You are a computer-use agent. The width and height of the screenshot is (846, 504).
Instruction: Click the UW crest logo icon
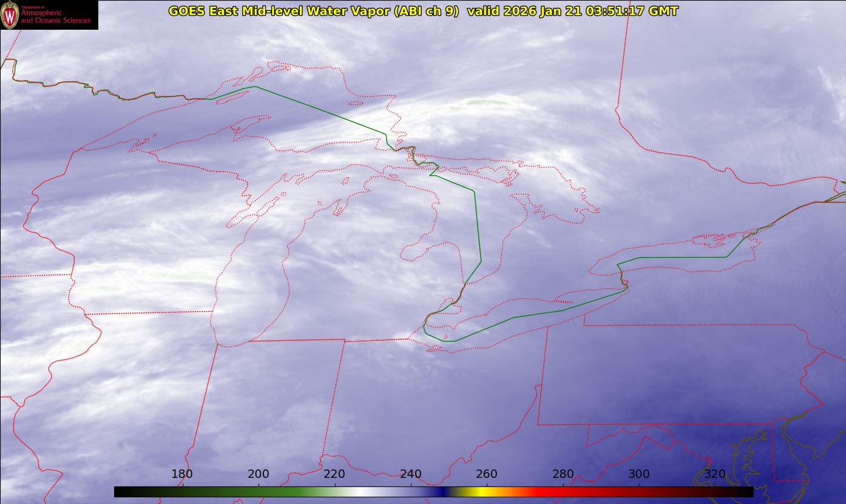pos(10,15)
